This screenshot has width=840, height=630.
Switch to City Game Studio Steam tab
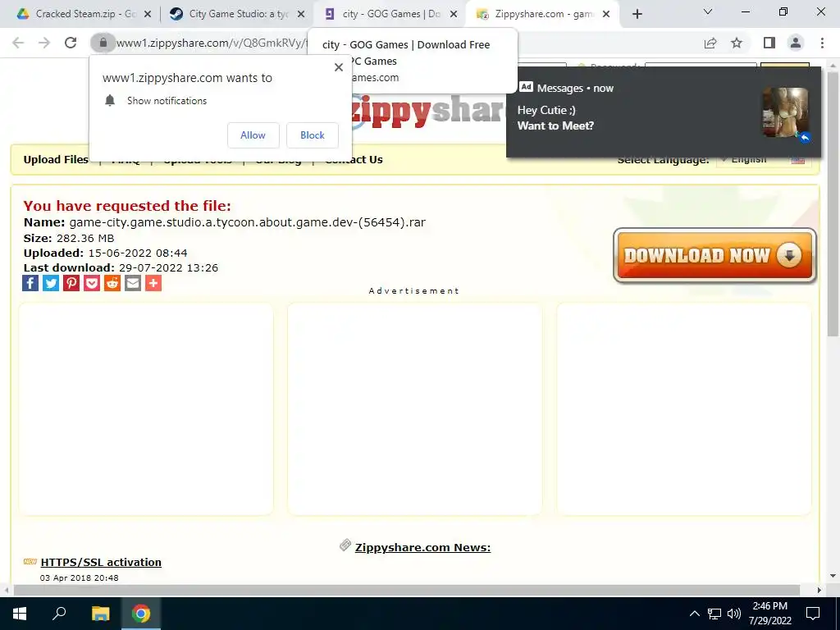(x=231, y=14)
